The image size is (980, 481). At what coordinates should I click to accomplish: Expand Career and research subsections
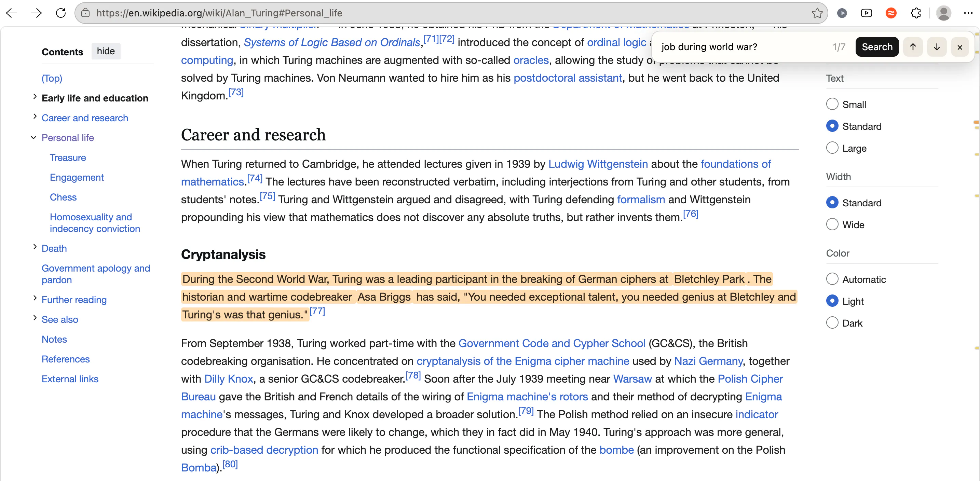click(x=35, y=117)
